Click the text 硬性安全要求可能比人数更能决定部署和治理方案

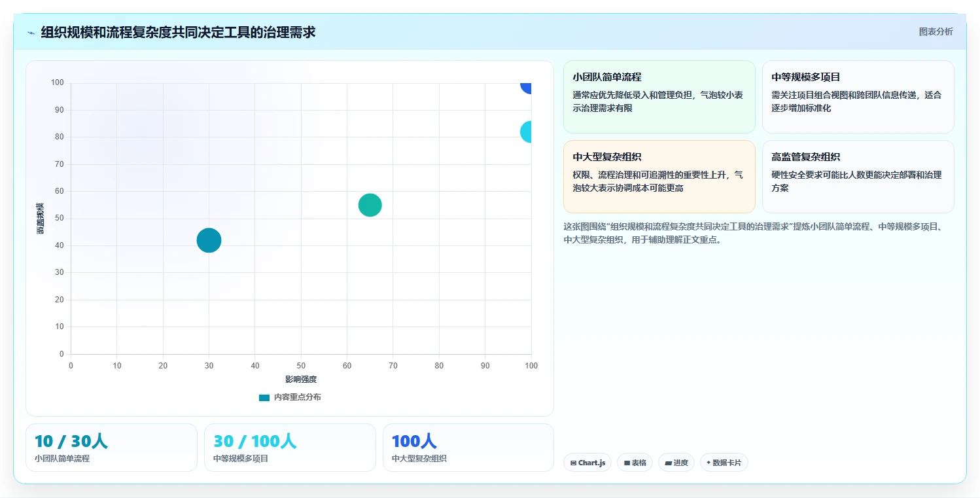coord(856,181)
